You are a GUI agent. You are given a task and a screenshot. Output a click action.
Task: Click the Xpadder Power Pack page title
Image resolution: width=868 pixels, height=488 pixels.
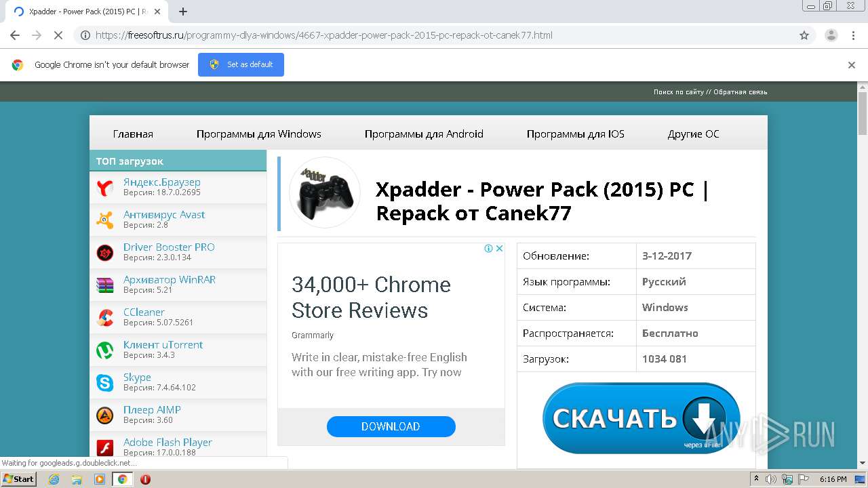[542, 201]
